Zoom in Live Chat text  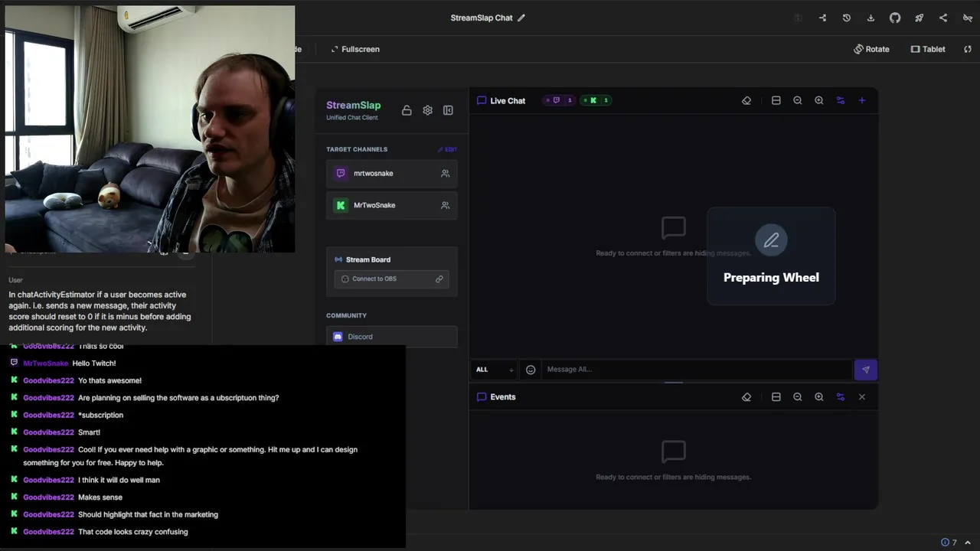[x=819, y=100]
